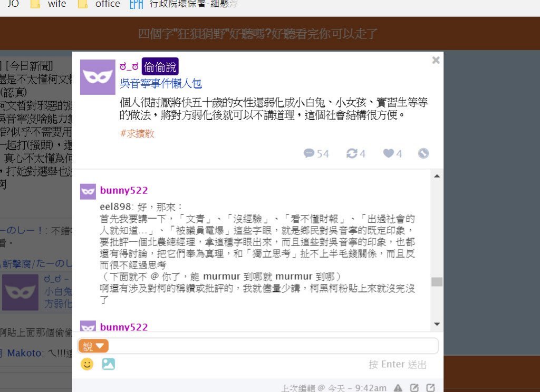Like the post with the heart icon
The width and height of the screenshot is (540, 392).
coord(392,153)
